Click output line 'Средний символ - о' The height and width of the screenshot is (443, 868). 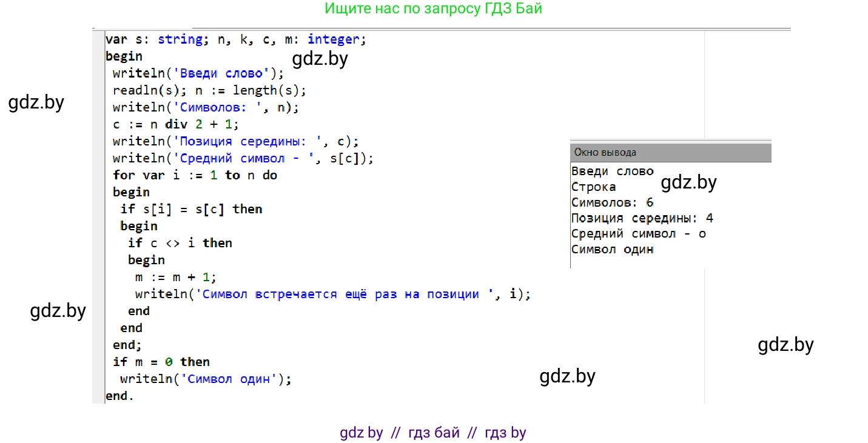coord(639,234)
